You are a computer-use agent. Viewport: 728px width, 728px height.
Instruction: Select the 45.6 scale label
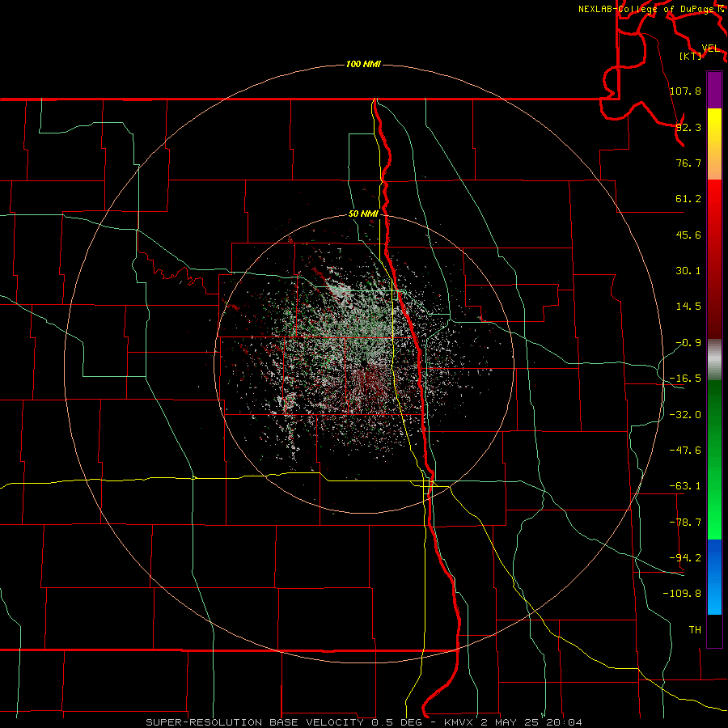point(688,235)
